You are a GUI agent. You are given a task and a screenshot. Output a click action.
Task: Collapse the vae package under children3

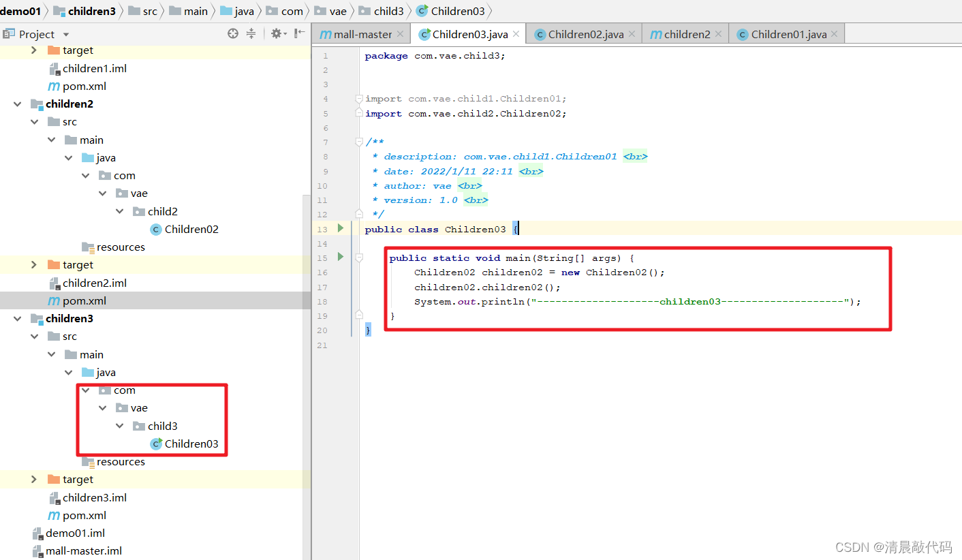tap(102, 408)
